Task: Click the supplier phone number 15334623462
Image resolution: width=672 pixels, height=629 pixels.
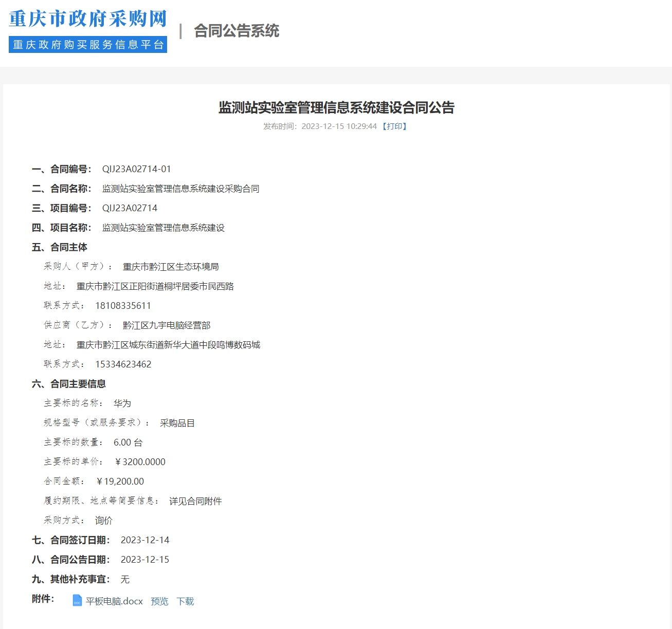Action: click(x=123, y=364)
